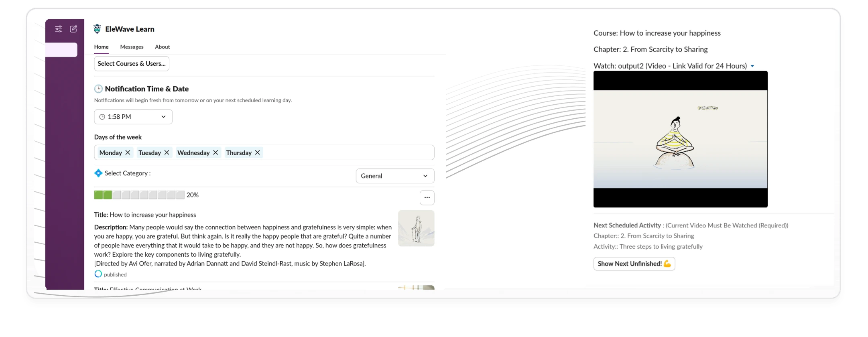This screenshot has width=868, height=337.
Task: Click the EleWave Learn owl logo
Action: click(x=97, y=29)
